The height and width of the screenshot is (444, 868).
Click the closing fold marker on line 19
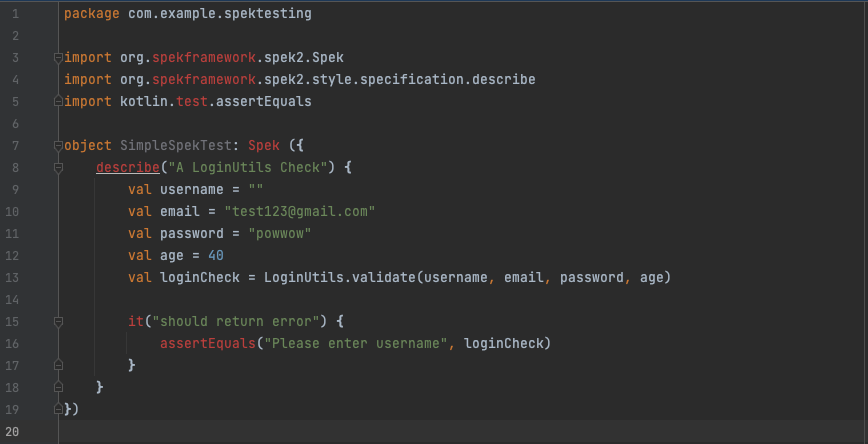[58, 410]
